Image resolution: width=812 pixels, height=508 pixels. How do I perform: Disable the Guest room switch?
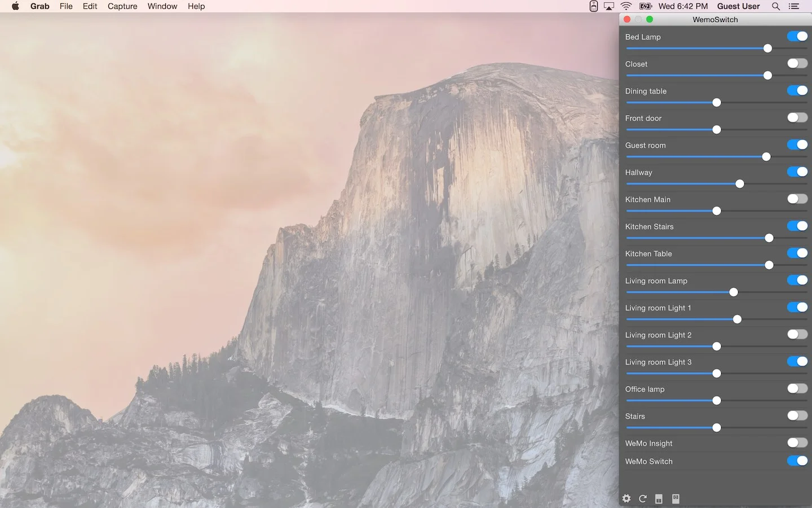coord(797,144)
